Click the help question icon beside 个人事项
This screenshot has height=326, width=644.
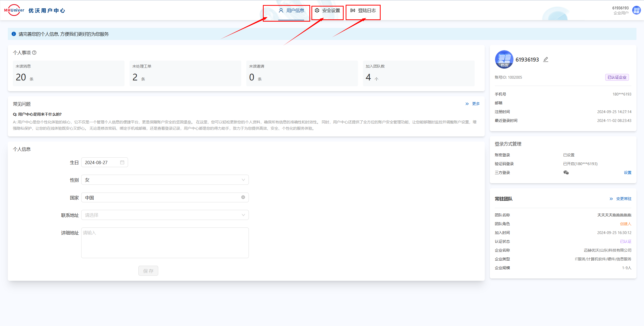coord(34,53)
